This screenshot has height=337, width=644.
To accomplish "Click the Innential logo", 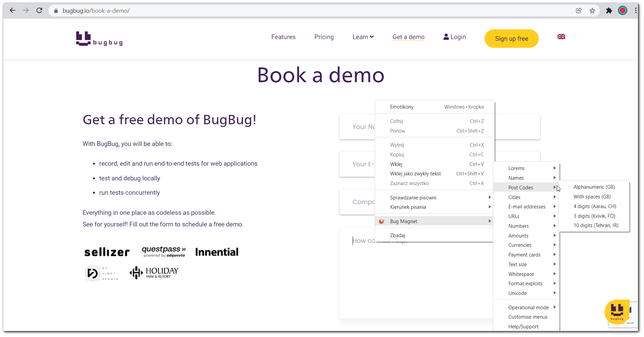I will [x=217, y=252].
